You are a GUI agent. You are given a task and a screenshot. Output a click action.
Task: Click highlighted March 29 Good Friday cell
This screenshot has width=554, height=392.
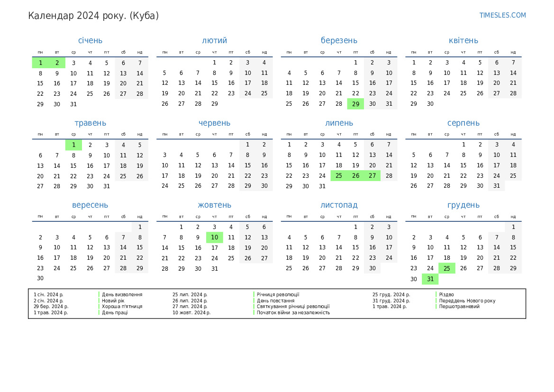[355, 104]
